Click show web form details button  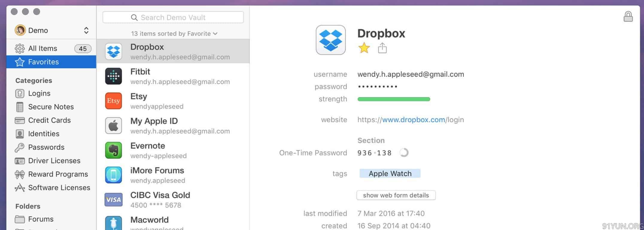coord(396,195)
